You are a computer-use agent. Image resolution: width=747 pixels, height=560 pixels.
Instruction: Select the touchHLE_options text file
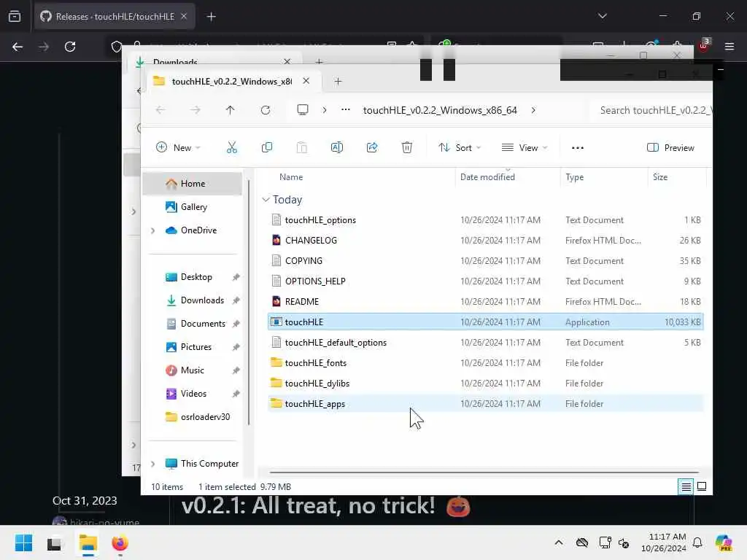[485, 220]
